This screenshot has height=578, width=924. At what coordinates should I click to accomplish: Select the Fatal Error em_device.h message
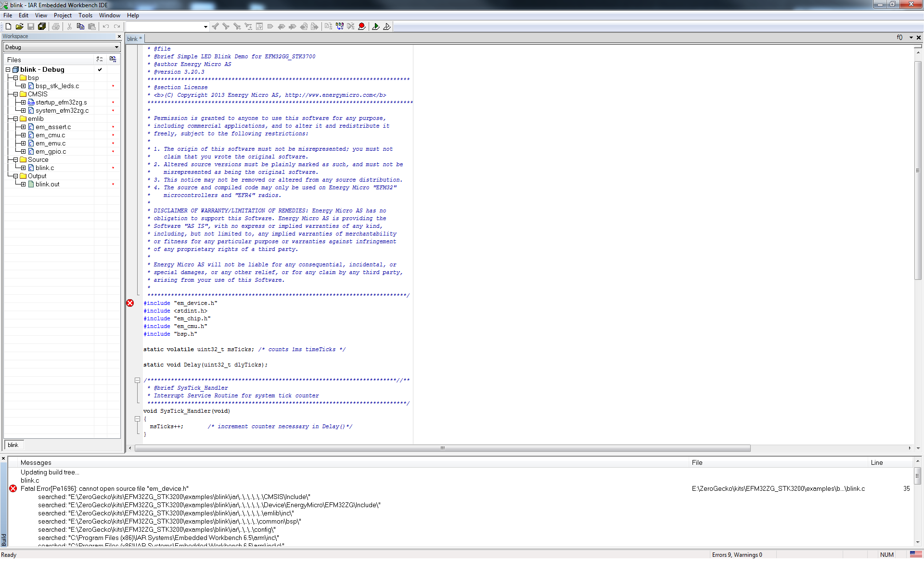point(104,488)
